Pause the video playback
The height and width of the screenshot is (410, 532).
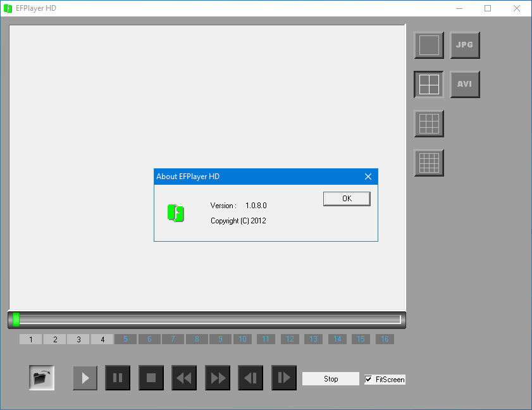coord(118,378)
